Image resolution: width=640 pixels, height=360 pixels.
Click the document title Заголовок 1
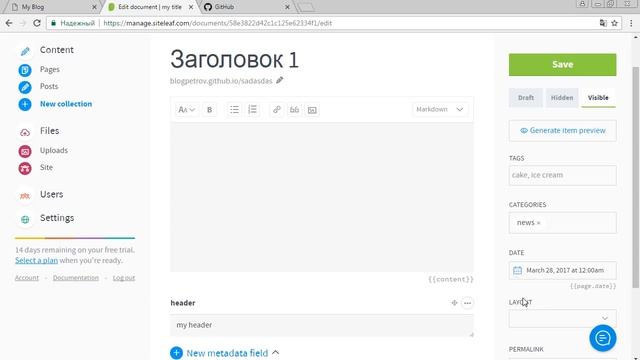[x=235, y=60]
